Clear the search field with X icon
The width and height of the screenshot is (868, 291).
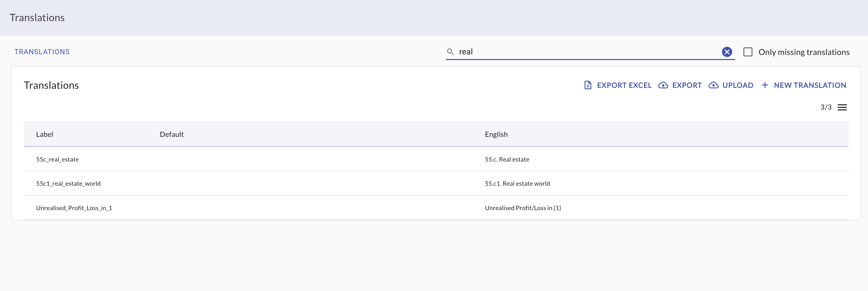727,52
